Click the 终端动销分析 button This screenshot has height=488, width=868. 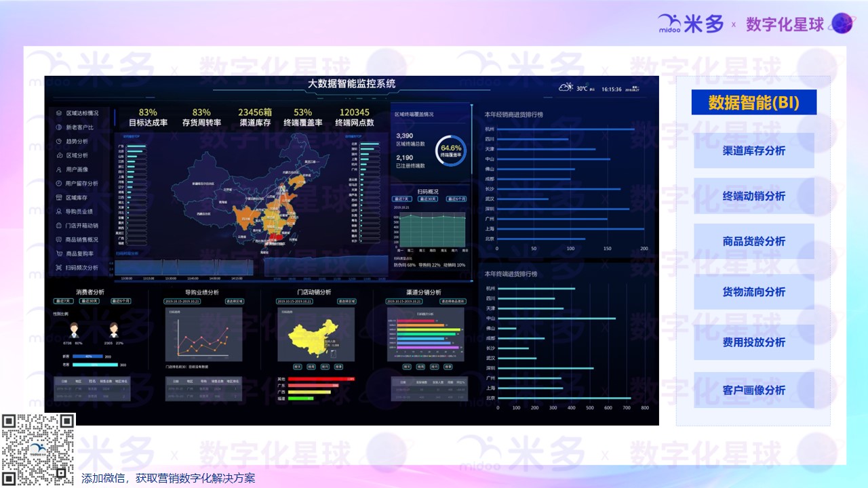tap(753, 196)
